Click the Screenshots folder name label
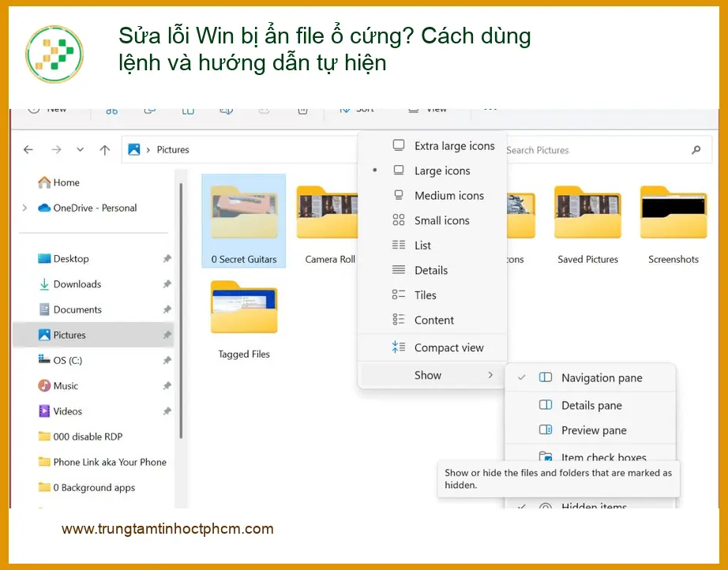 (674, 260)
